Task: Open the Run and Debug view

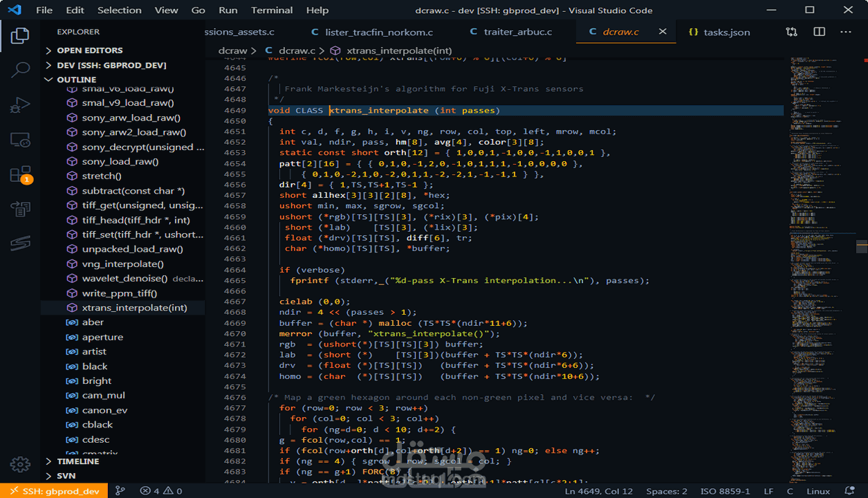Action: pos(20,105)
